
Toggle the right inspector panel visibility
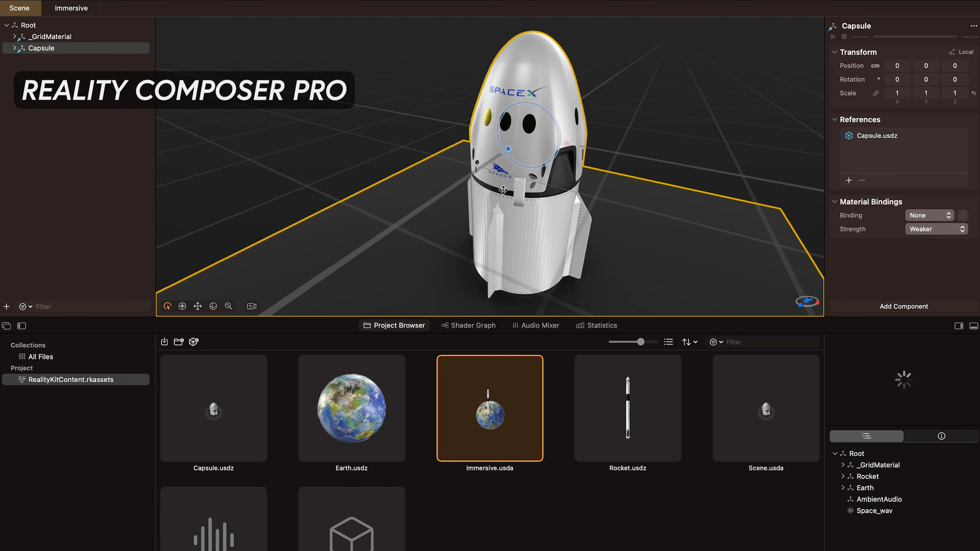tap(959, 326)
